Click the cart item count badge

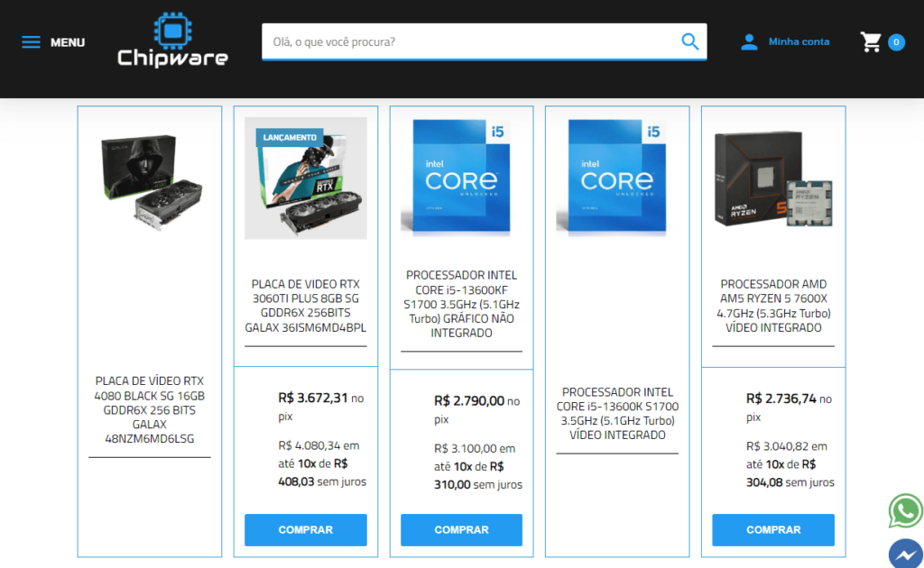click(x=894, y=41)
